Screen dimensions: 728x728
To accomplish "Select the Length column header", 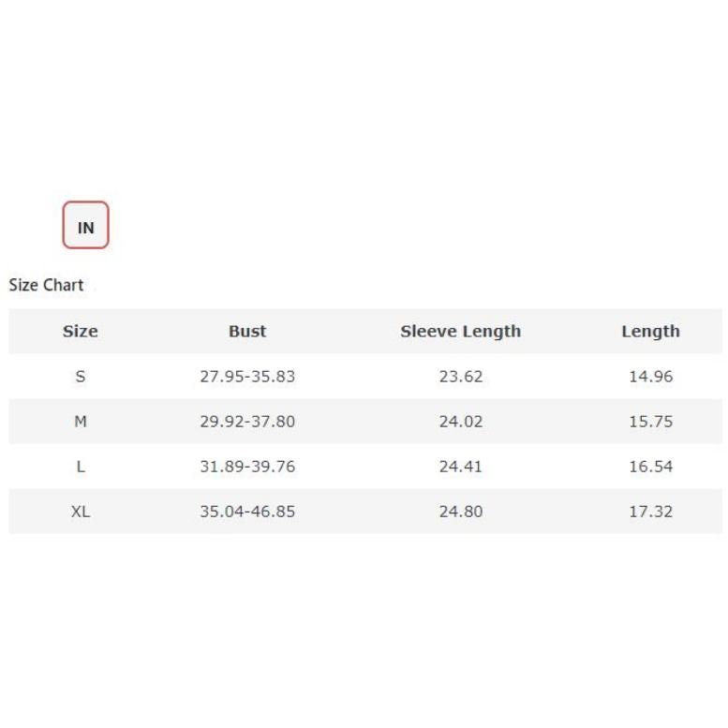I will point(650,331).
